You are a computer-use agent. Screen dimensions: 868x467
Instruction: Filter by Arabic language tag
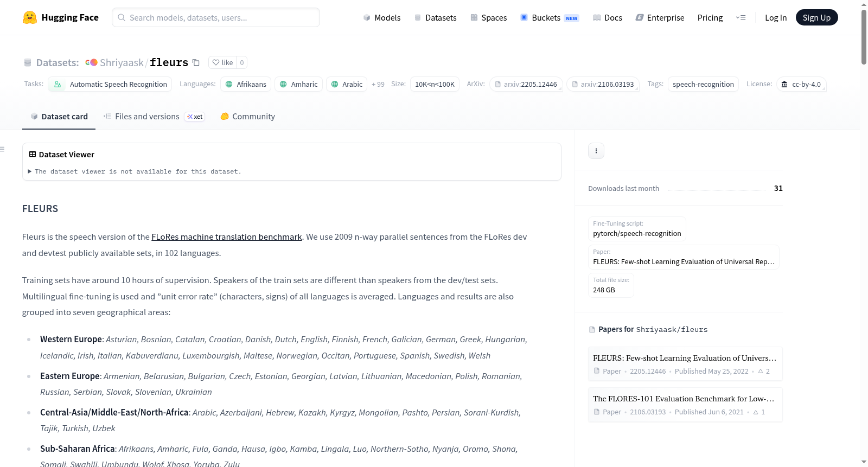[x=347, y=84]
